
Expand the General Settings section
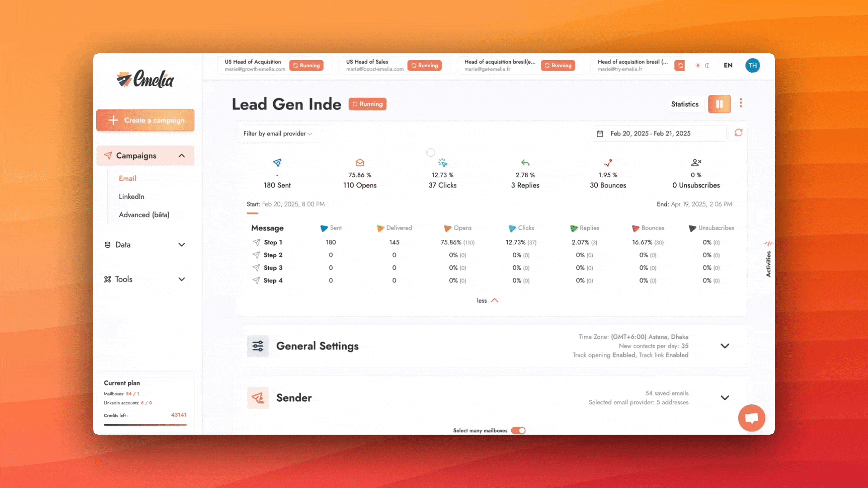(725, 346)
